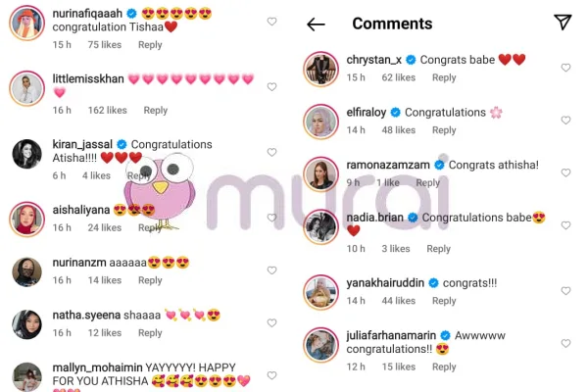Viewport: 588px width, 392px height.
Task: Open littlemisskhan's profile picture
Action: 27,88
